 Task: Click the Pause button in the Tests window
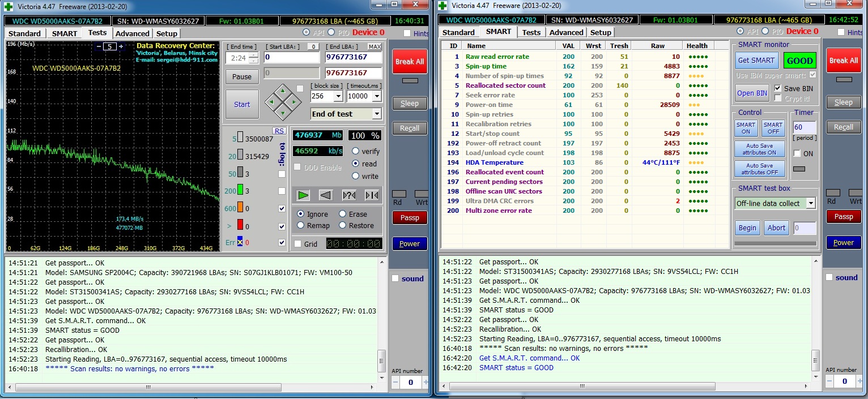242,76
